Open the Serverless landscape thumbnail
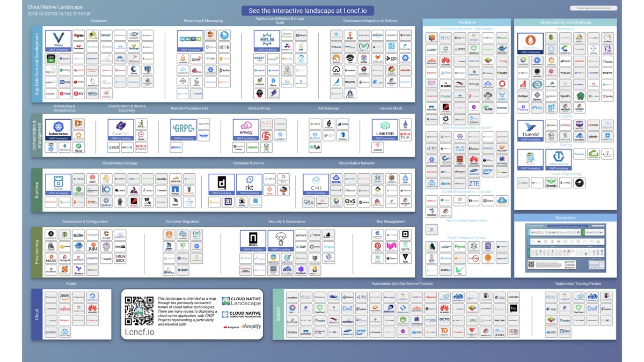Image resolution: width=644 pixels, height=362 pixels. coord(565,248)
